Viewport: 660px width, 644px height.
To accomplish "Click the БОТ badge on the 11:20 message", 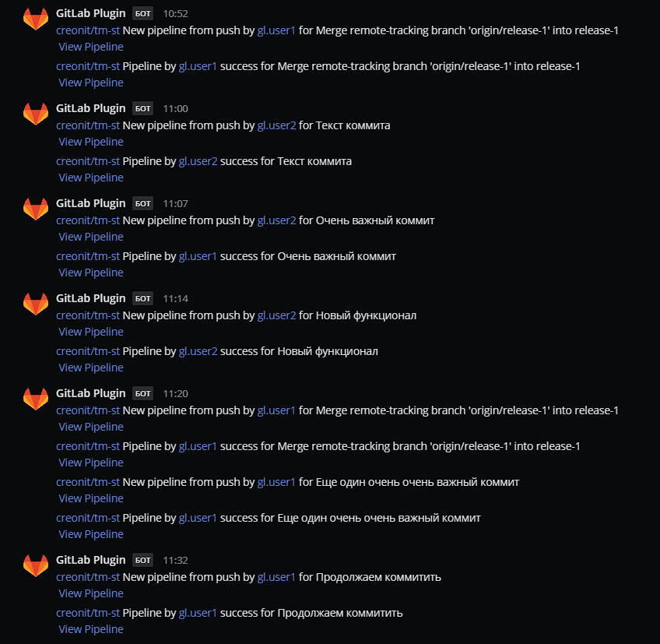I will pyautogui.click(x=142, y=393).
